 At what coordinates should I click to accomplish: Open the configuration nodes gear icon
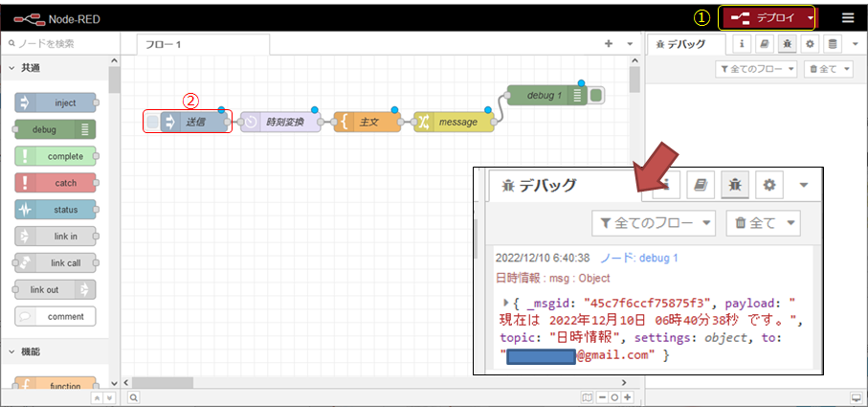click(x=810, y=44)
